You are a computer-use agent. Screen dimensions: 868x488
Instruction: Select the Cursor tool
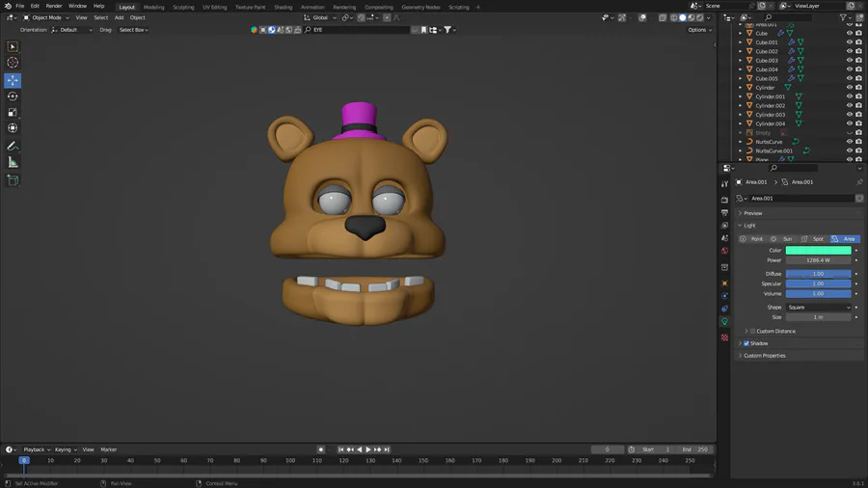[x=13, y=63]
